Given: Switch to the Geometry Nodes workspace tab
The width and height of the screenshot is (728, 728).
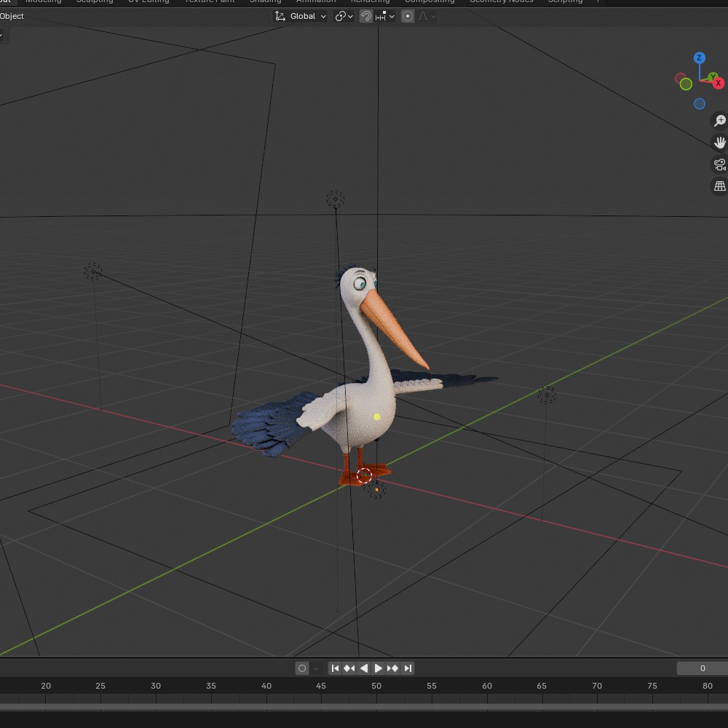Looking at the screenshot, I should click(502, 2).
